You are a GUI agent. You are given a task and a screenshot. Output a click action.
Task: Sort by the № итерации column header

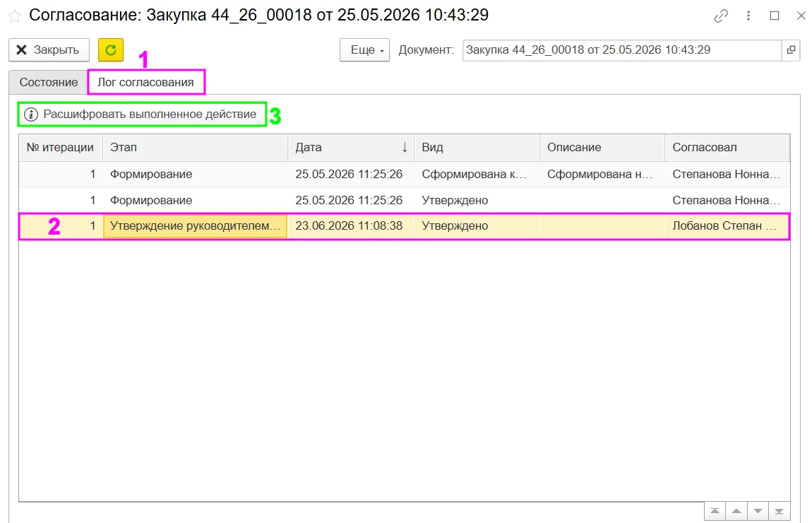pos(61,148)
